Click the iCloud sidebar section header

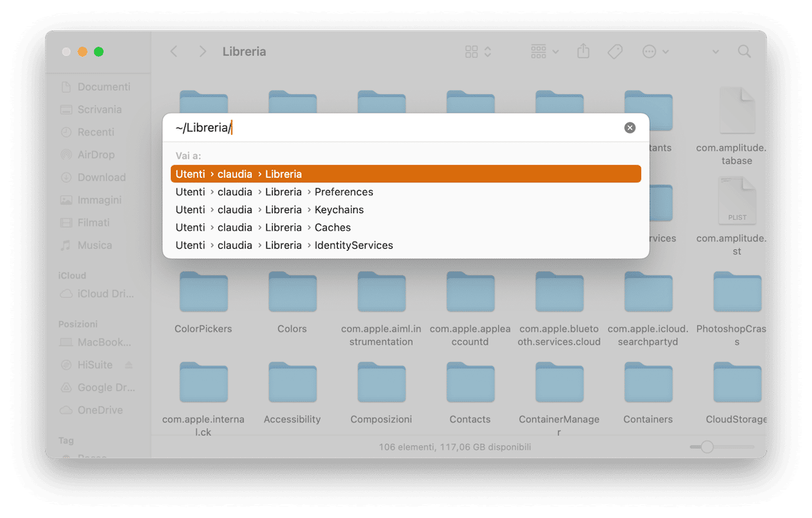[x=72, y=275]
